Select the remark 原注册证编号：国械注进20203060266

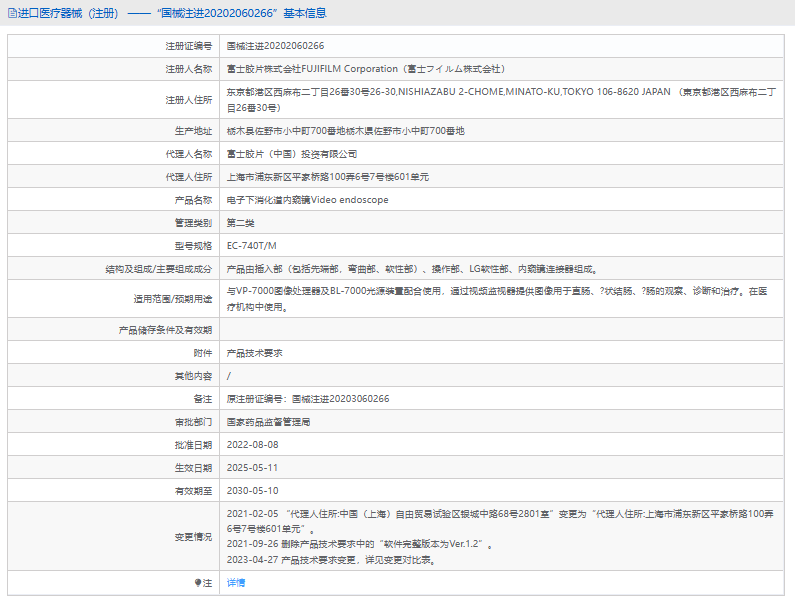308,399
